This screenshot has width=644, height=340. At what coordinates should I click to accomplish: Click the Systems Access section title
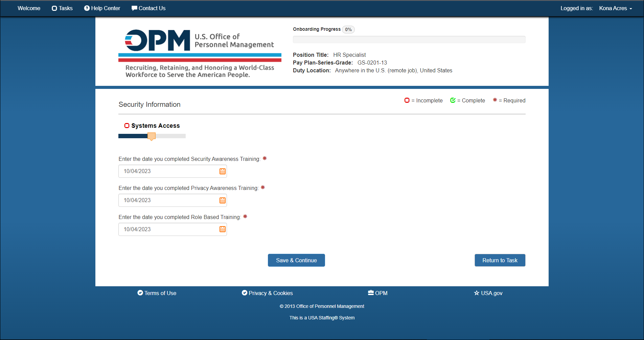pos(156,126)
